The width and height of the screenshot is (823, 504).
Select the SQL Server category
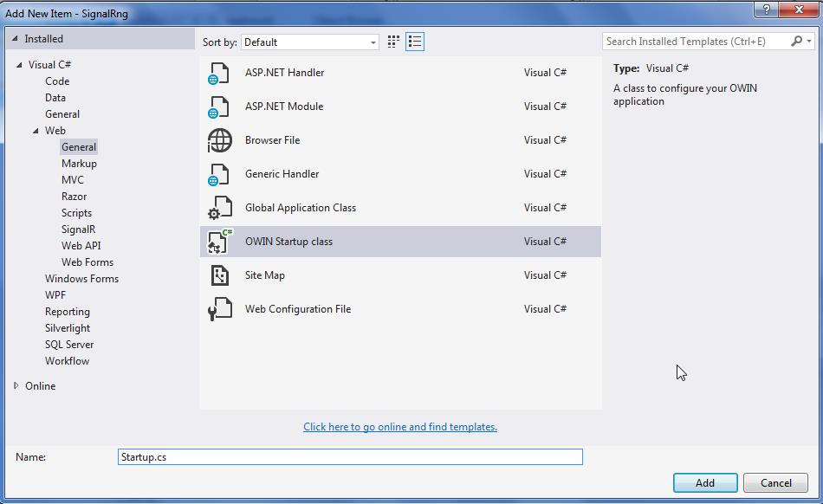(69, 345)
